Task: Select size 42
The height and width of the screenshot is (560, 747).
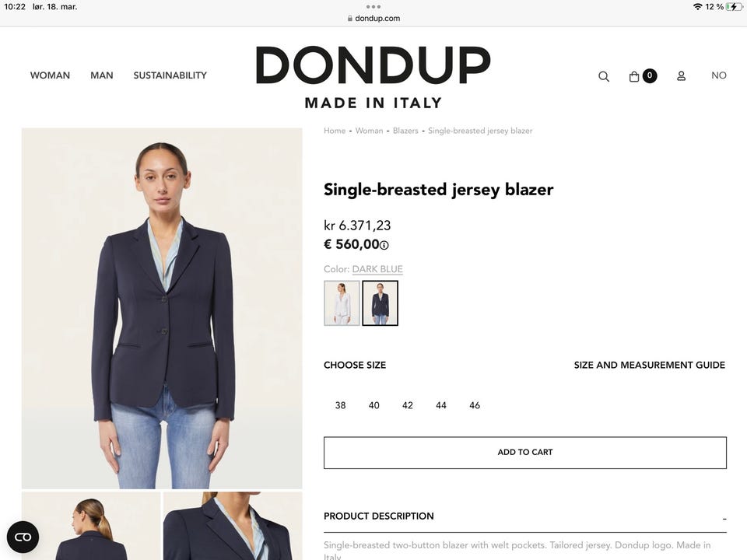Action: tap(407, 405)
